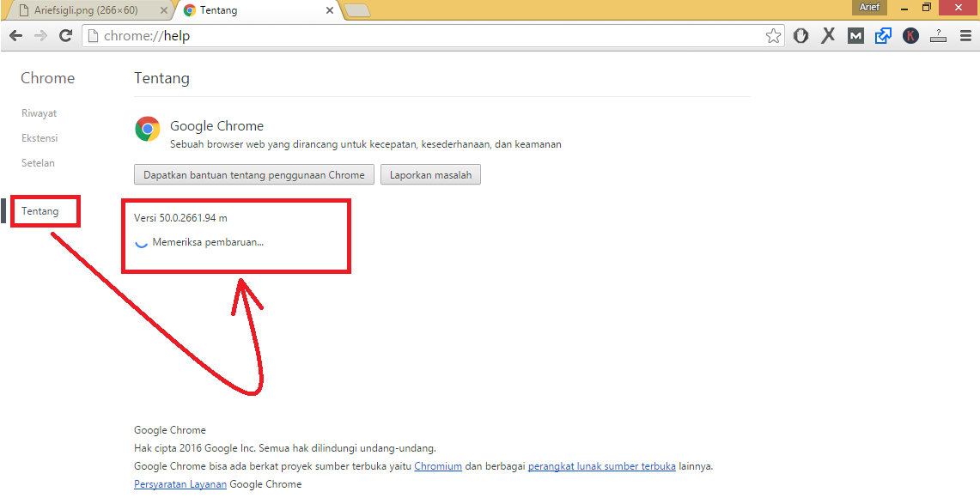Screen dimensions: 980x498
Task: Click the browser back arrow
Action: point(16,35)
